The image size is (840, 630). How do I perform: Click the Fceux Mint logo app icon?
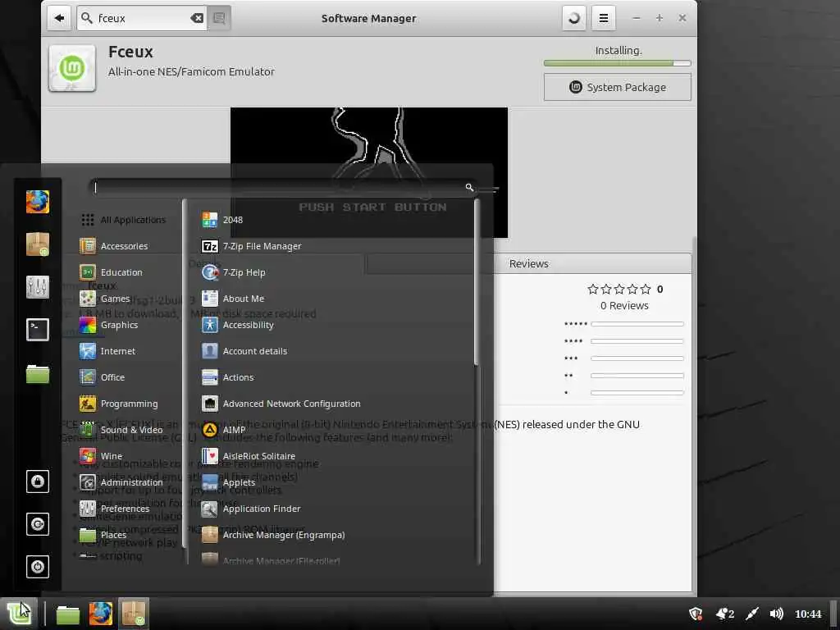point(72,68)
